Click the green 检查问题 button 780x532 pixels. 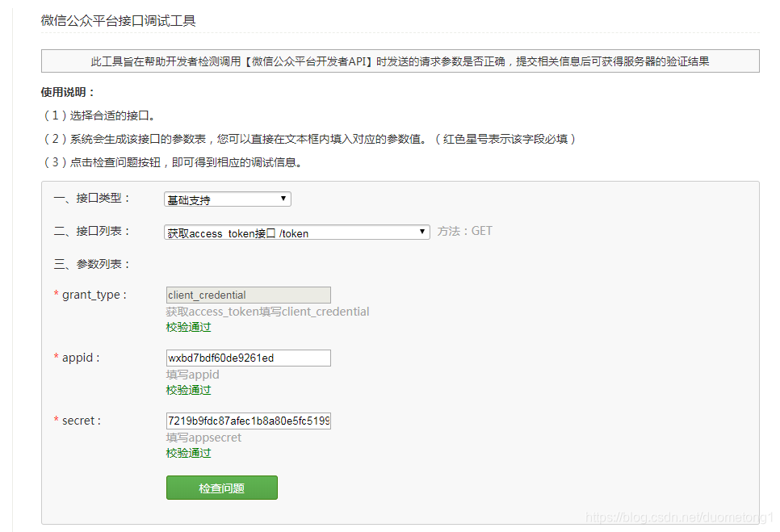tap(222, 488)
